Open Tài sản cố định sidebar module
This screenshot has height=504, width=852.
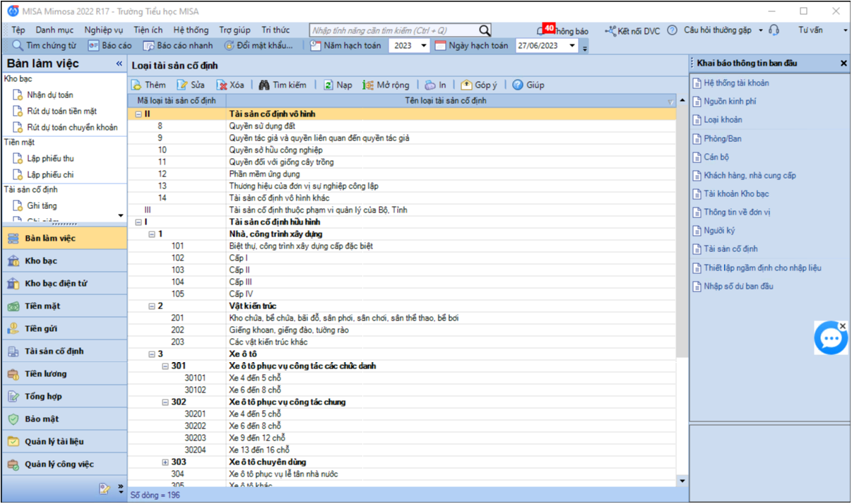(64, 352)
